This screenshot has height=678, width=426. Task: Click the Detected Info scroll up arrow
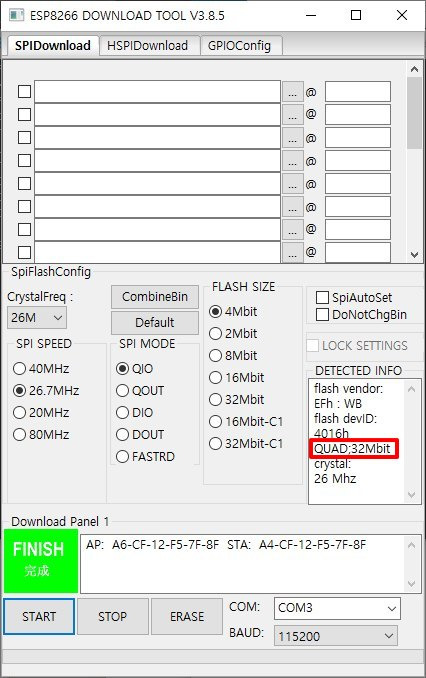click(x=412, y=389)
